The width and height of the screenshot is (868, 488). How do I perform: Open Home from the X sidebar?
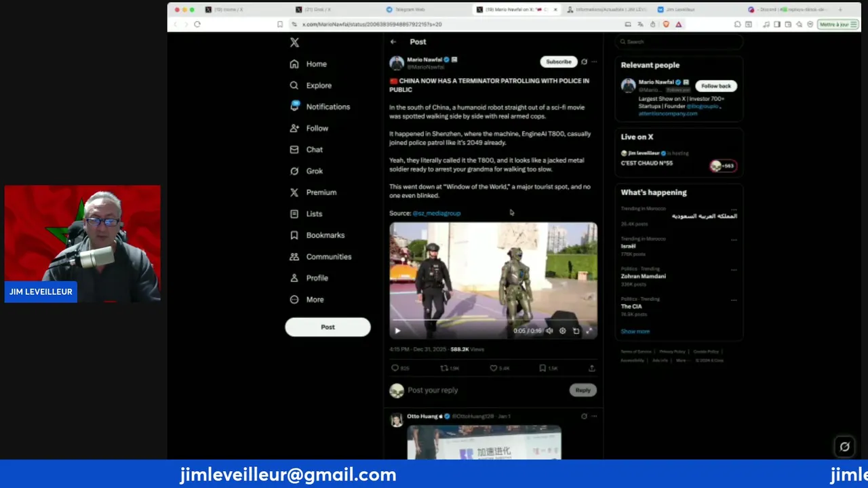tap(309, 64)
